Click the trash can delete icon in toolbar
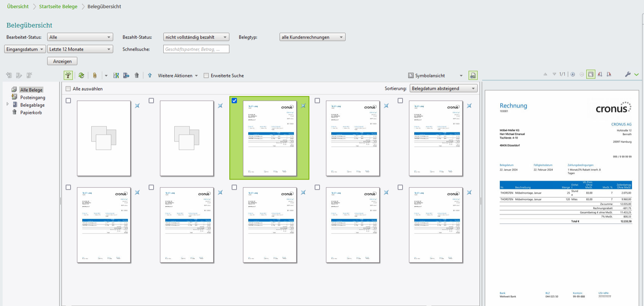This screenshot has width=644, height=306. 137,75
